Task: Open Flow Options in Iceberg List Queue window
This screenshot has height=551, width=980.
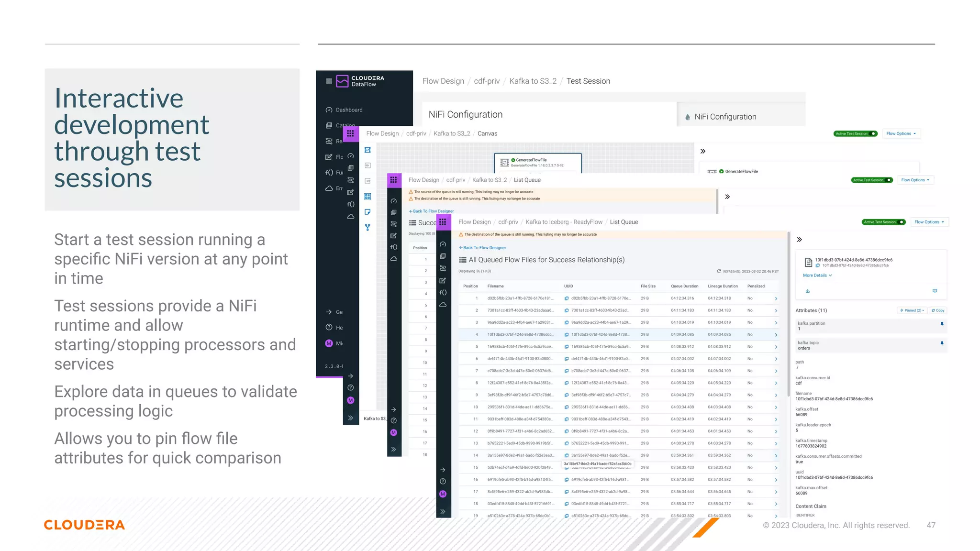Action: (x=929, y=222)
